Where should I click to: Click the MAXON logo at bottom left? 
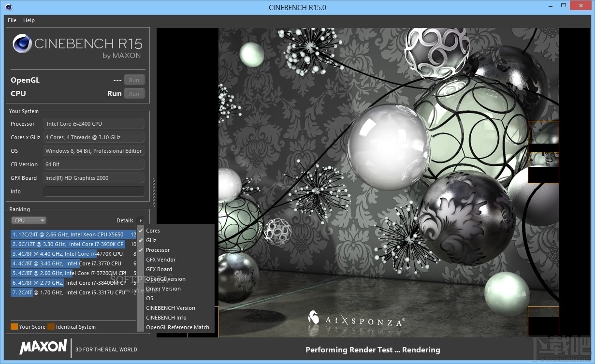[x=43, y=348]
